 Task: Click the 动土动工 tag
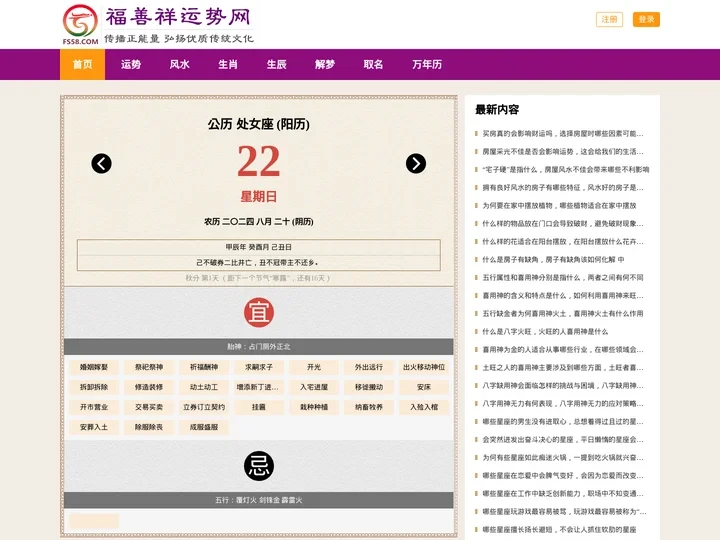204,387
